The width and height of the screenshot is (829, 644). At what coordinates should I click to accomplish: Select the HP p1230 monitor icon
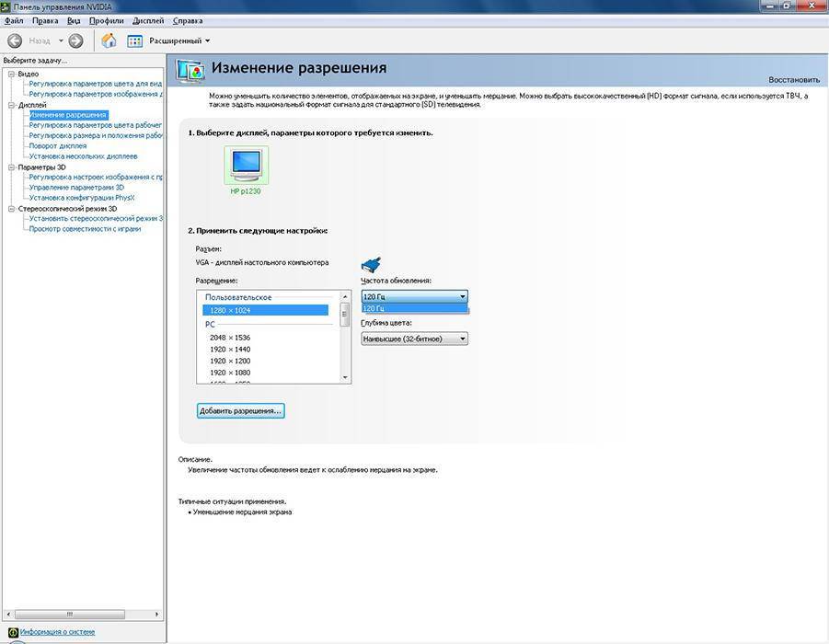tap(246, 166)
